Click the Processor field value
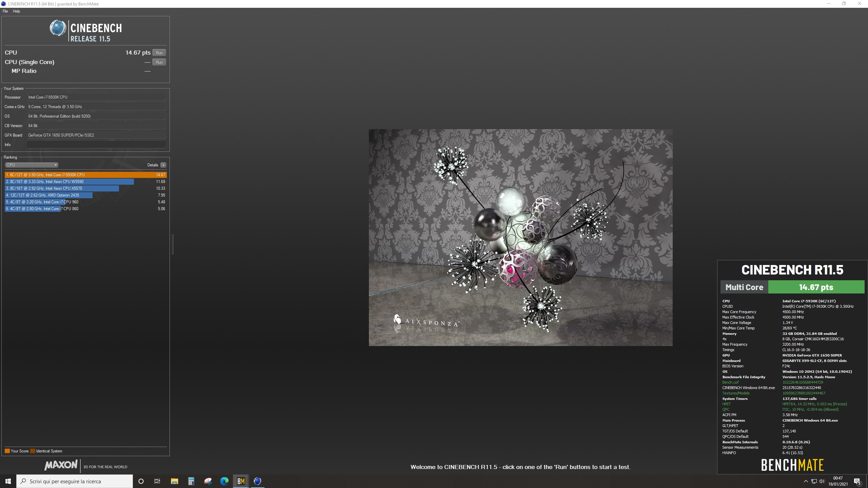The image size is (868, 488). click(x=96, y=97)
